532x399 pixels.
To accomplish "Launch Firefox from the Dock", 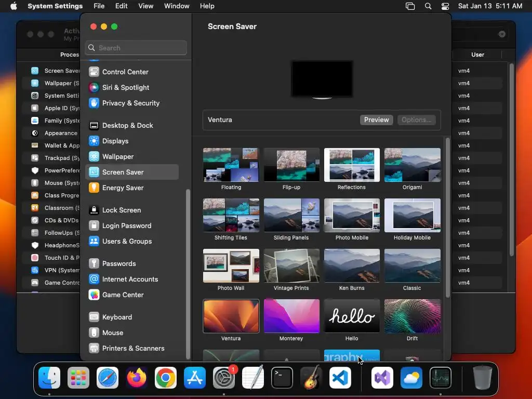I will [x=137, y=378].
